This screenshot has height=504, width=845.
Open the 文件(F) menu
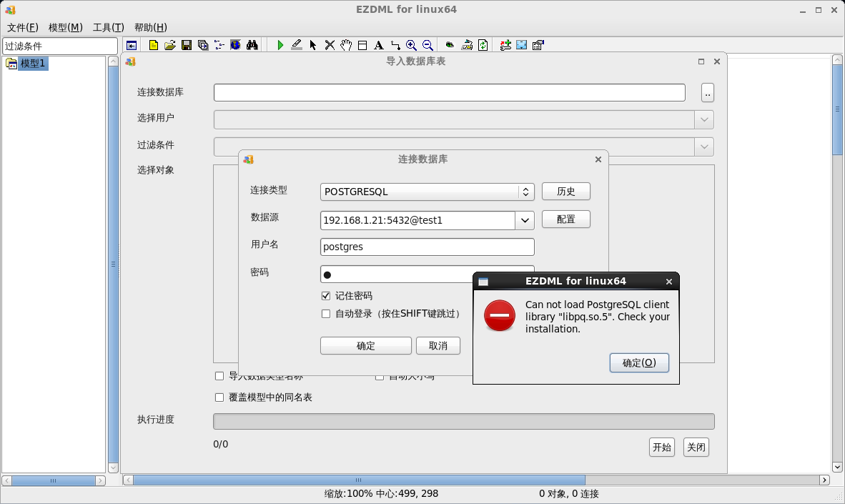[x=22, y=27]
